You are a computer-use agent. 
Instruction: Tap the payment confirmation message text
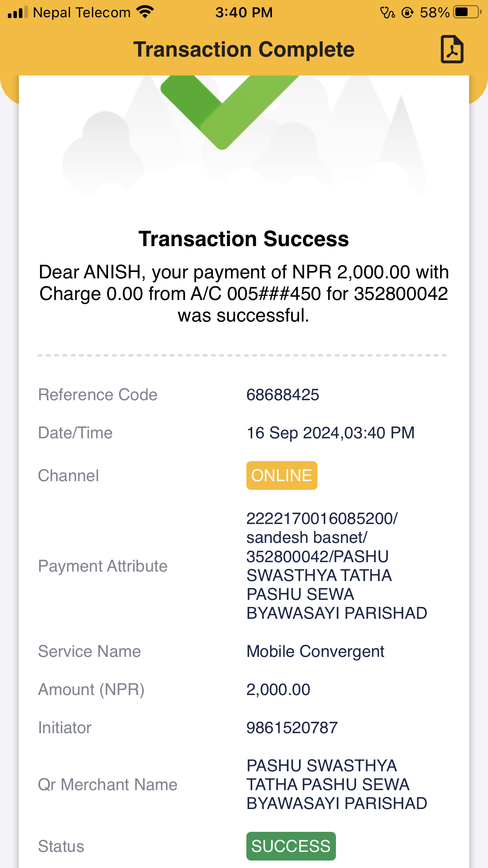pos(244,294)
